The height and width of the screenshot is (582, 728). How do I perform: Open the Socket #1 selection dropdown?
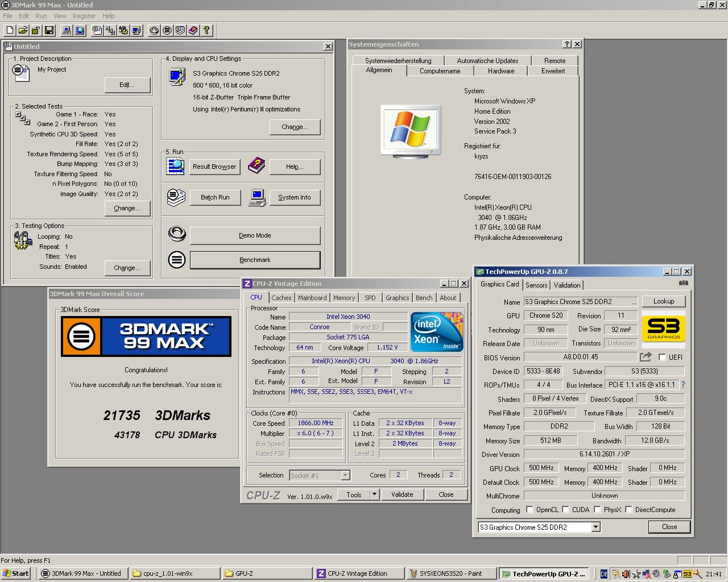pyautogui.click(x=345, y=475)
